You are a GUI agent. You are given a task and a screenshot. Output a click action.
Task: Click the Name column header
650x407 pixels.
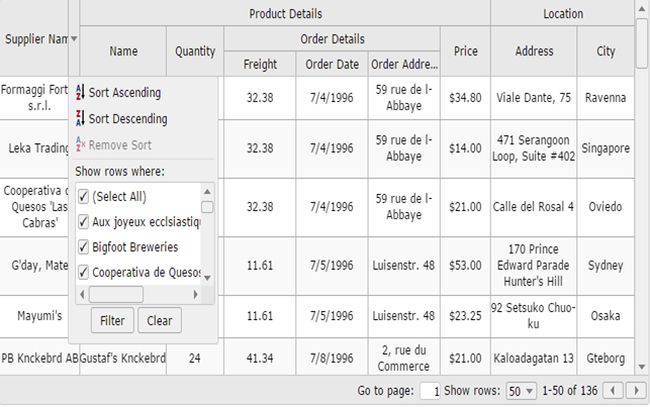(123, 51)
